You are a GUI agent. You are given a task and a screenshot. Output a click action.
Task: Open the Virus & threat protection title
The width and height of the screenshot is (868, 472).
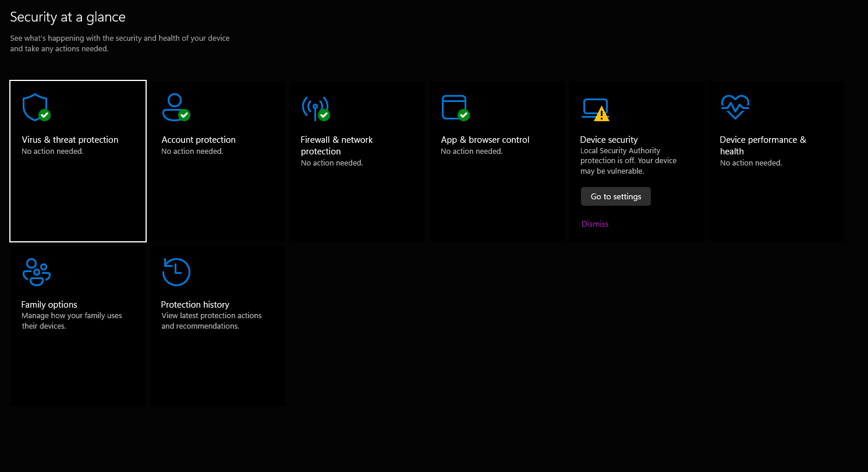[70, 140]
